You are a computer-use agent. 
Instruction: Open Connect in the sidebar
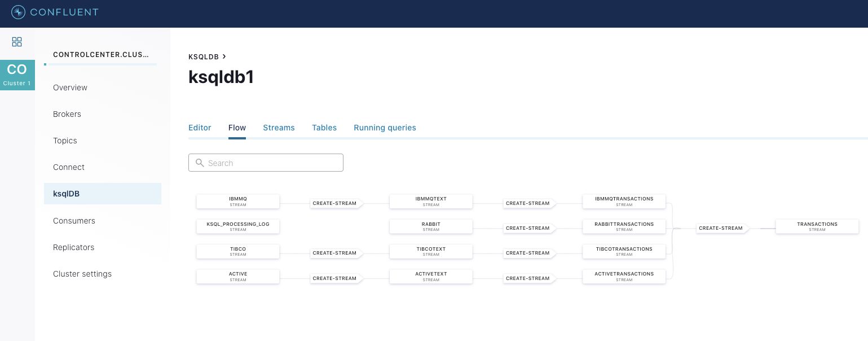tap(69, 167)
